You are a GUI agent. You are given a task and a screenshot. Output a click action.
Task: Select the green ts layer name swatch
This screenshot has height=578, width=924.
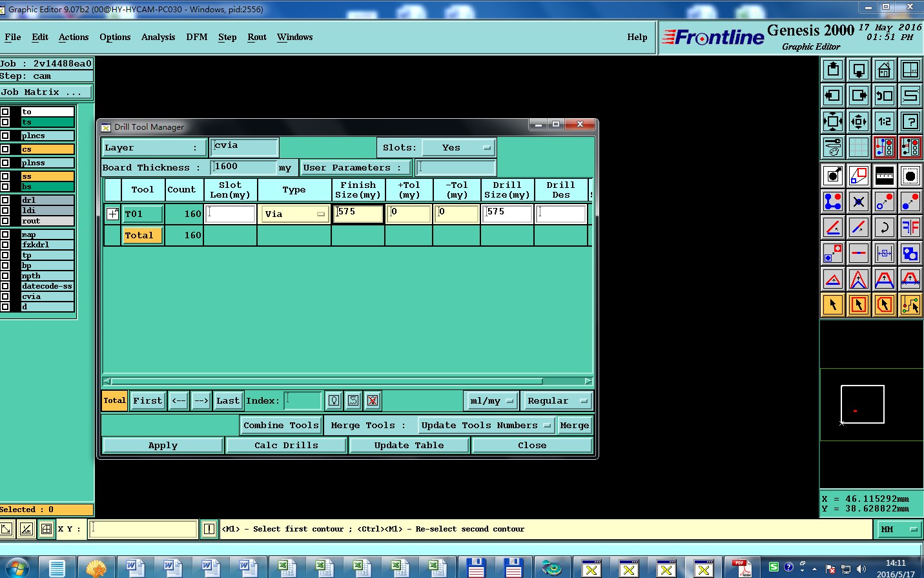coord(48,122)
